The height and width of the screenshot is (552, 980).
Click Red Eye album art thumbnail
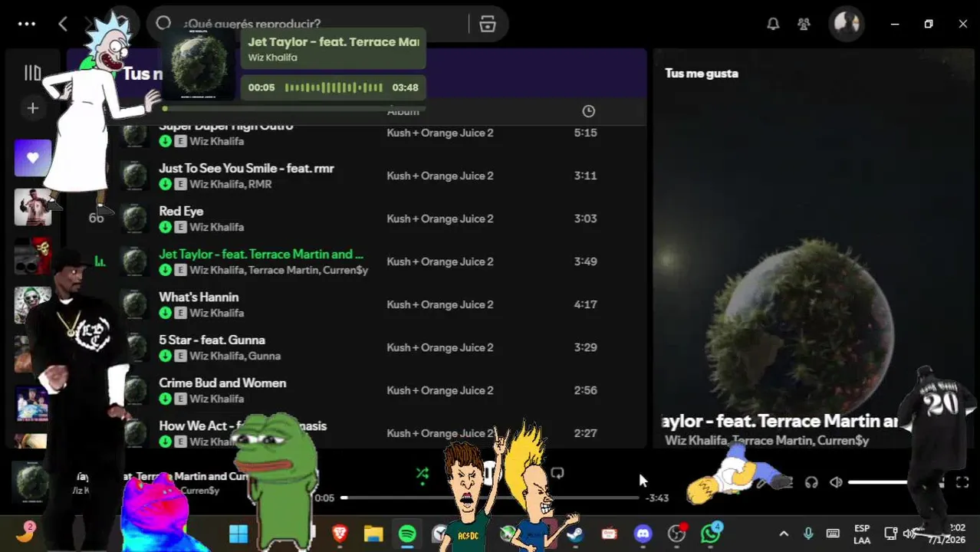click(135, 219)
